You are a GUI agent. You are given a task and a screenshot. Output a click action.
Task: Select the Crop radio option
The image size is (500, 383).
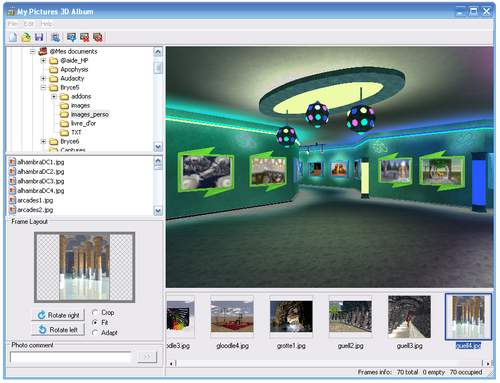point(95,312)
